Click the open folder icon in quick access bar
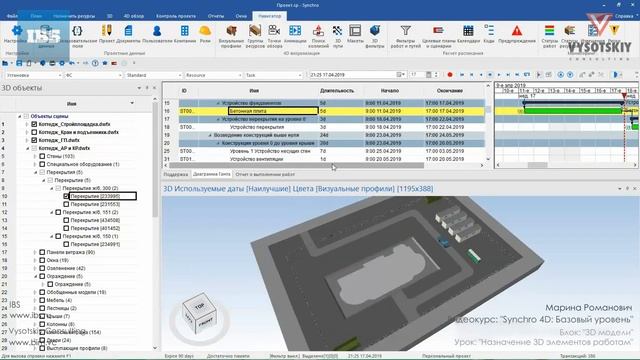The width and height of the screenshot is (640, 360). click(x=5, y=63)
